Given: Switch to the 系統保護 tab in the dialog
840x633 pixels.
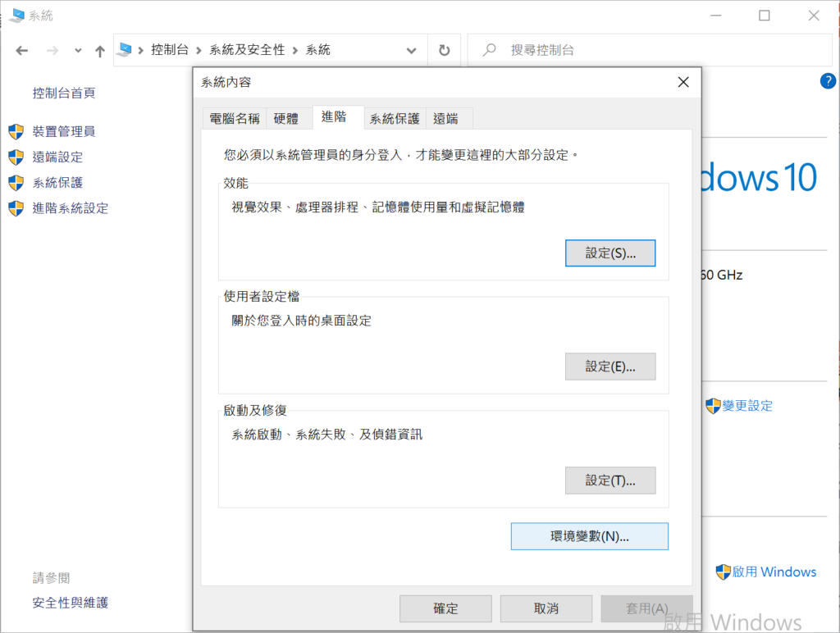Looking at the screenshot, I should 395,118.
